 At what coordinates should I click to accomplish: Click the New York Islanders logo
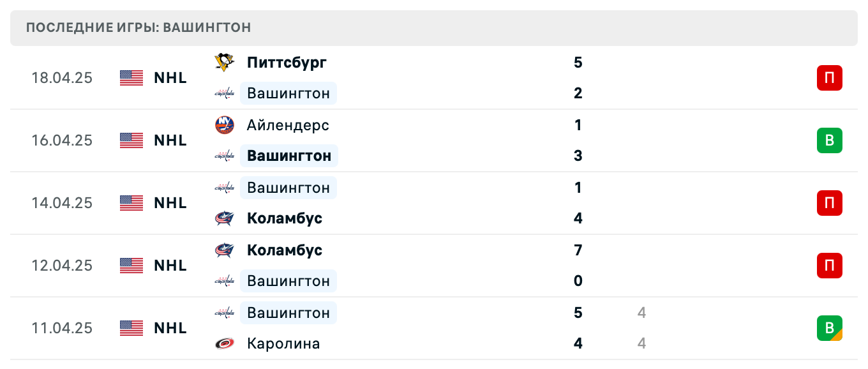coord(224,125)
